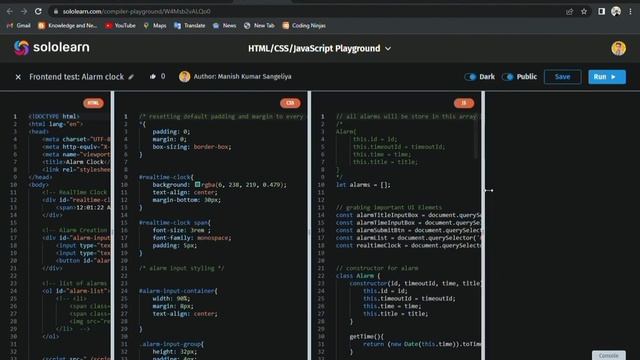
Task: Open the Gmail bookmark
Action: point(19,25)
